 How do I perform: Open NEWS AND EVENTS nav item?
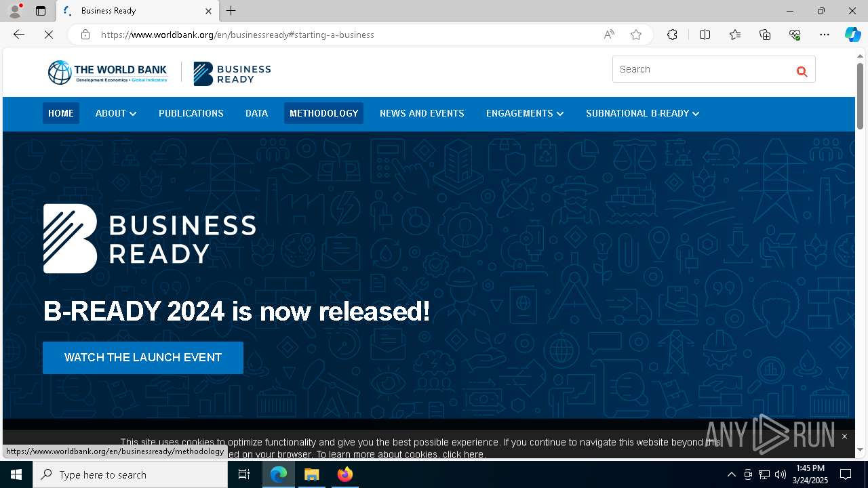tap(422, 113)
